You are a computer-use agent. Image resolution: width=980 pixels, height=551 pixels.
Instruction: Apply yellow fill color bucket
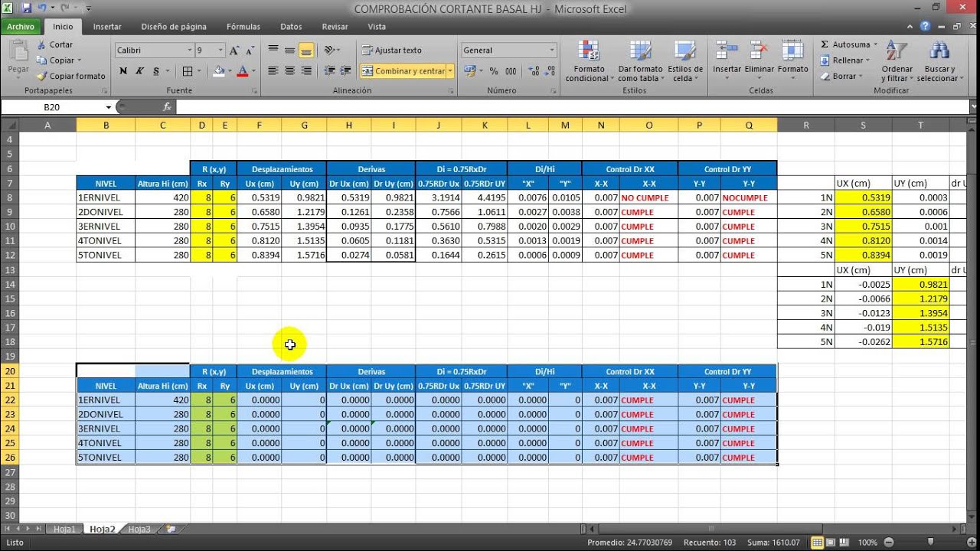click(218, 71)
